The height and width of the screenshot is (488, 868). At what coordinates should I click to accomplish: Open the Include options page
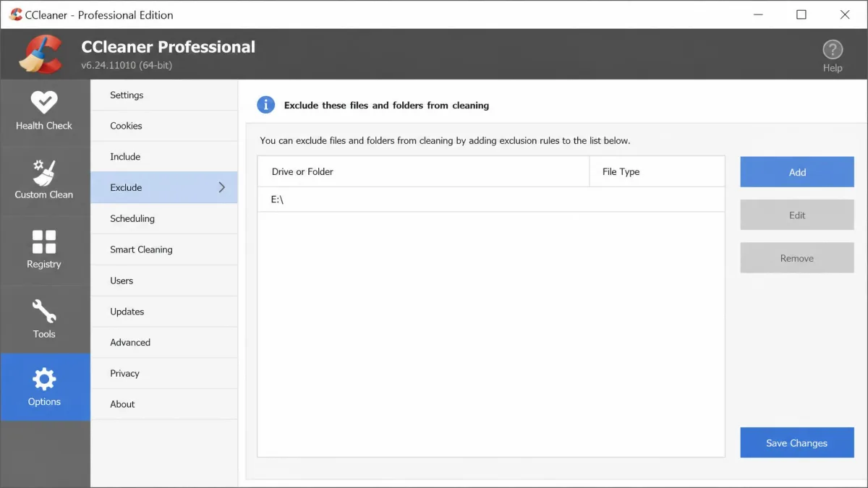pyautogui.click(x=164, y=157)
